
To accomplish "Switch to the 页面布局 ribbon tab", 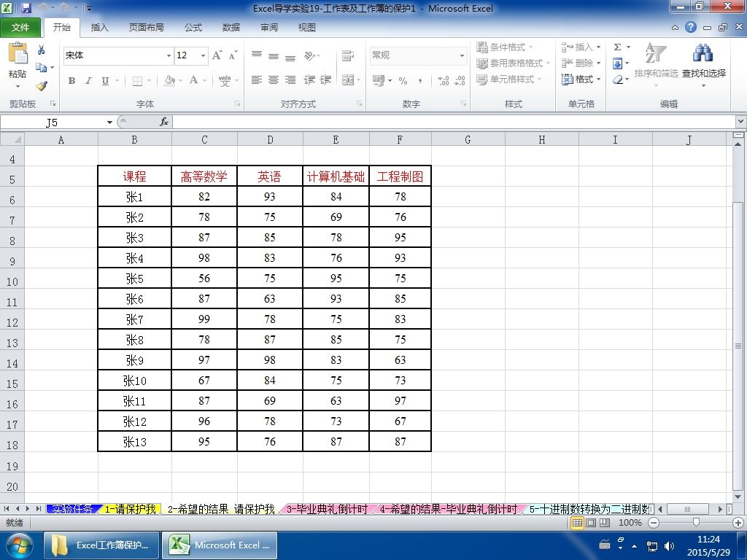I will coord(146,28).
